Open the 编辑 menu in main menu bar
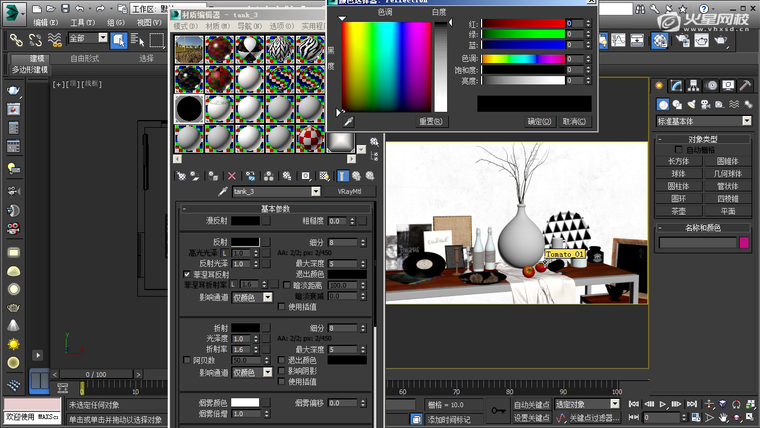The width and height of the screenshot is (760, 428). pyautogui.click(x=45, y=22)
